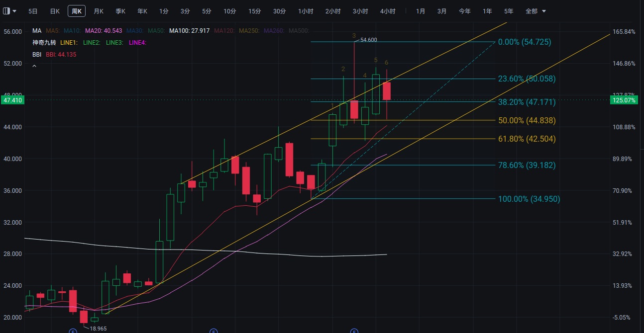Toggle the MA20 moving average line

[x=103, y=31]
